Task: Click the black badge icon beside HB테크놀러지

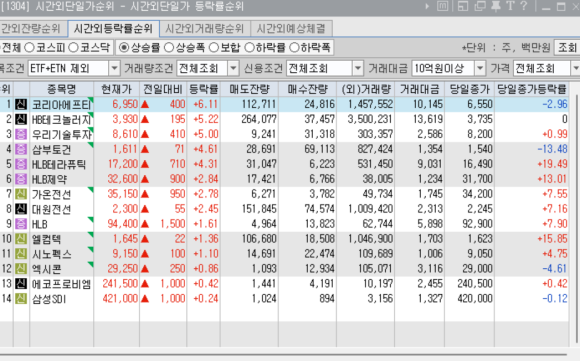Action: pos(21,119)
